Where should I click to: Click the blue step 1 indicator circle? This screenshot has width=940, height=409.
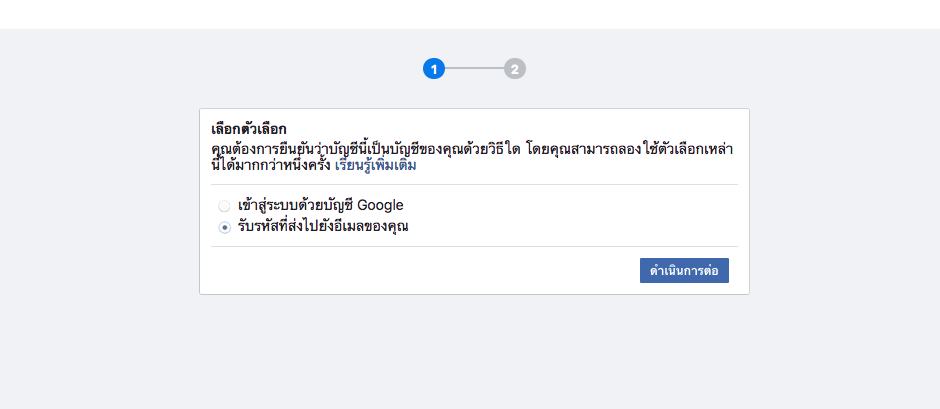coord(433,69)
